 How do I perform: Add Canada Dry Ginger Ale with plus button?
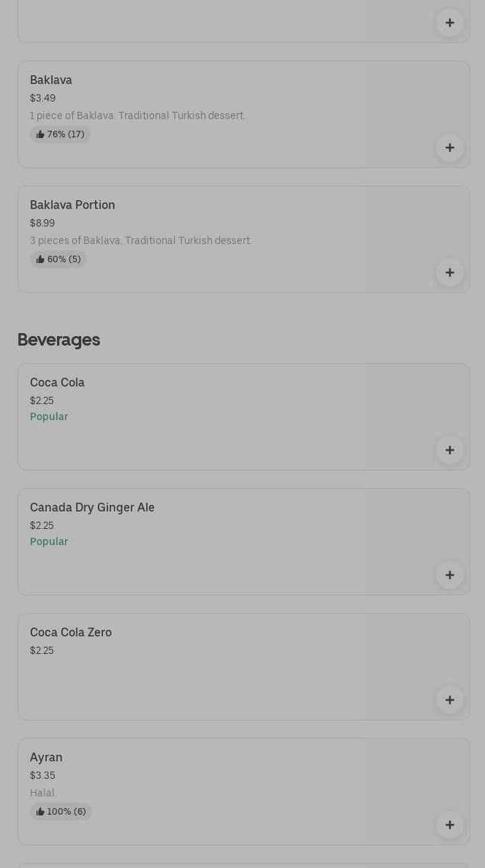(450, 575)
